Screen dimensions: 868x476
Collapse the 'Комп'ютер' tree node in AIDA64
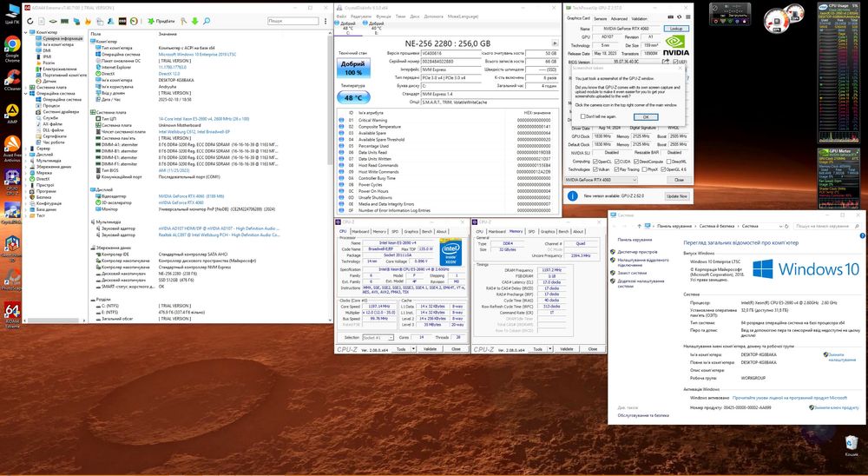click(x=26, y=33)
